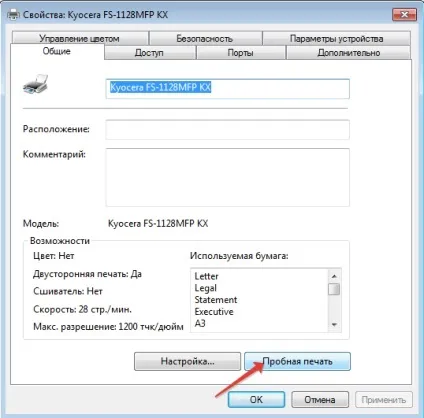This screenshot has height=418, width=424.
Task: Click the Сшиватель: Нет text
Action: tap(68, 291)
